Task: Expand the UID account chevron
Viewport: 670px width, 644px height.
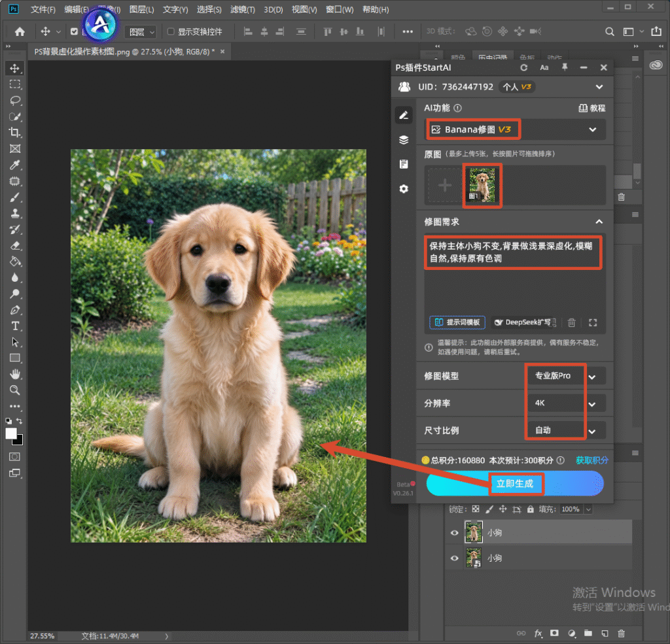Action: 599,87
